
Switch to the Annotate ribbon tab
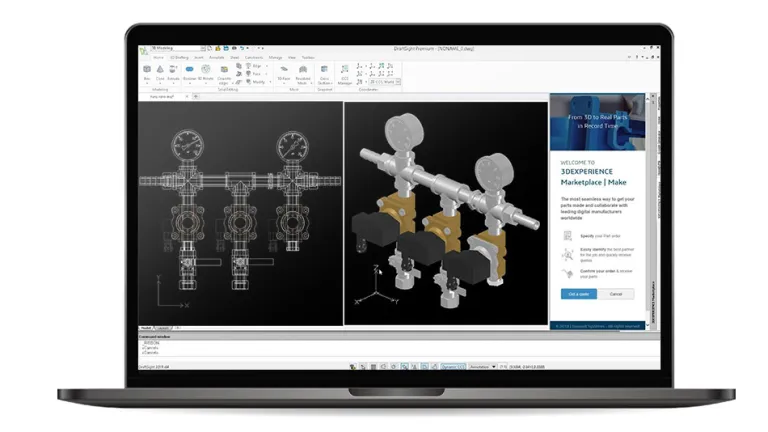tap(216, 57)
